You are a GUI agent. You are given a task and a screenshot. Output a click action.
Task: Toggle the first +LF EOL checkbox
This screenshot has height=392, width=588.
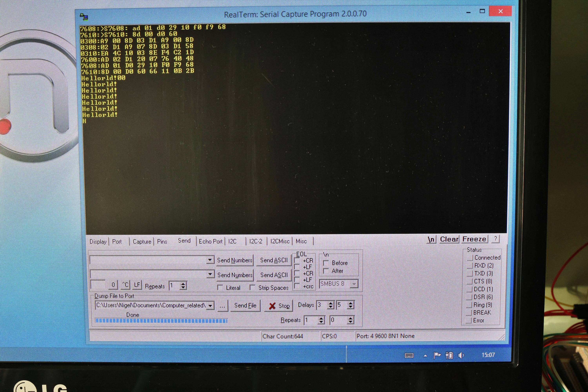[x=297, y=267]
